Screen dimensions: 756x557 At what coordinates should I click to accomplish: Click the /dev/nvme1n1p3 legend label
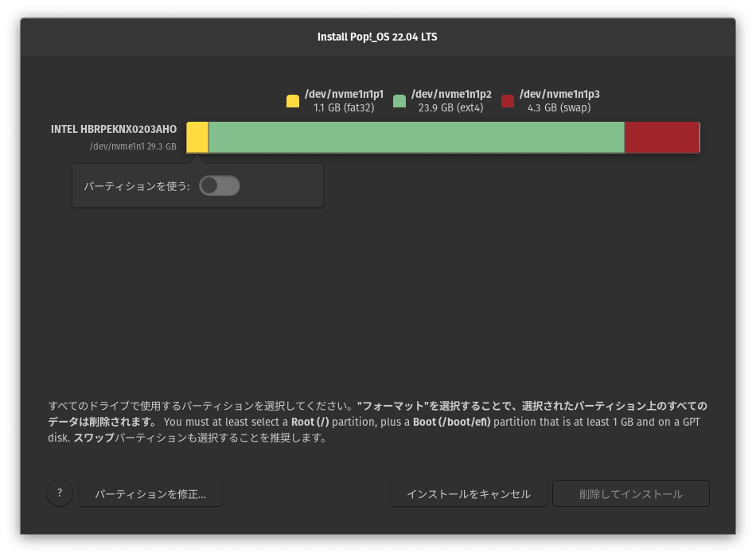559,94
